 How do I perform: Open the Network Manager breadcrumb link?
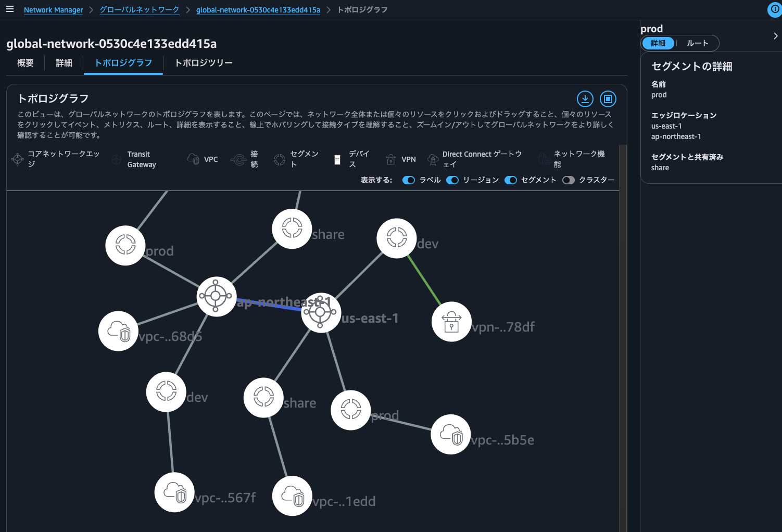coord(53,10)
